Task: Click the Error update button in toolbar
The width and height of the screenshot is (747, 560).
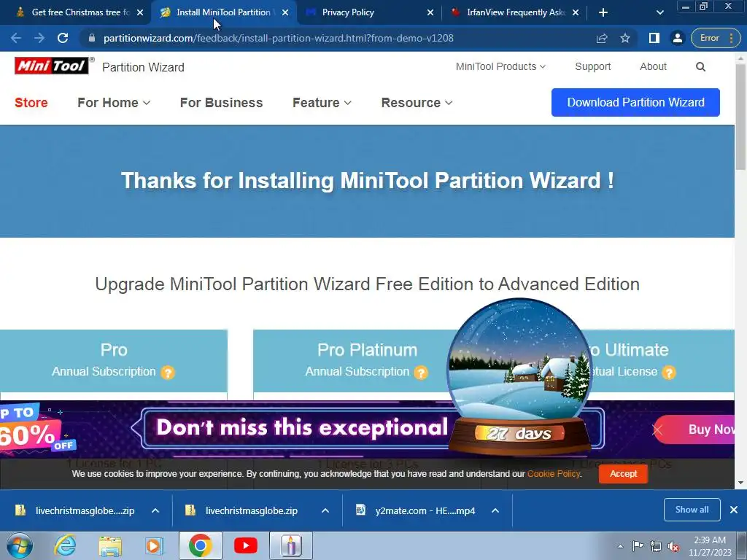Action: [709, 38]
